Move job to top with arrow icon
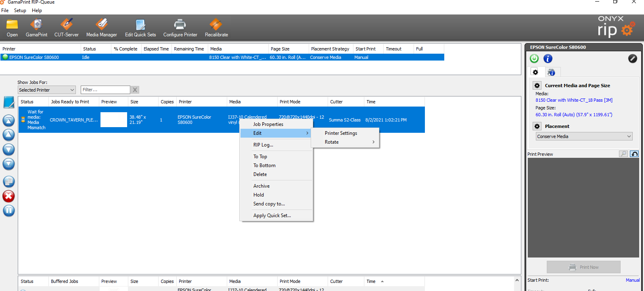This screenshot has height=291, width=644. point(9,120)
